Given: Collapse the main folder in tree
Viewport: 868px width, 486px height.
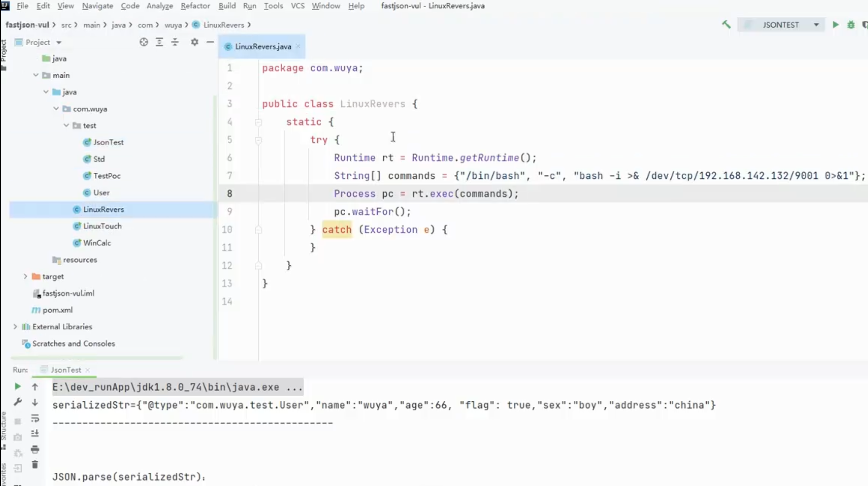Looking at the screenshot, I should pos(36,75).
